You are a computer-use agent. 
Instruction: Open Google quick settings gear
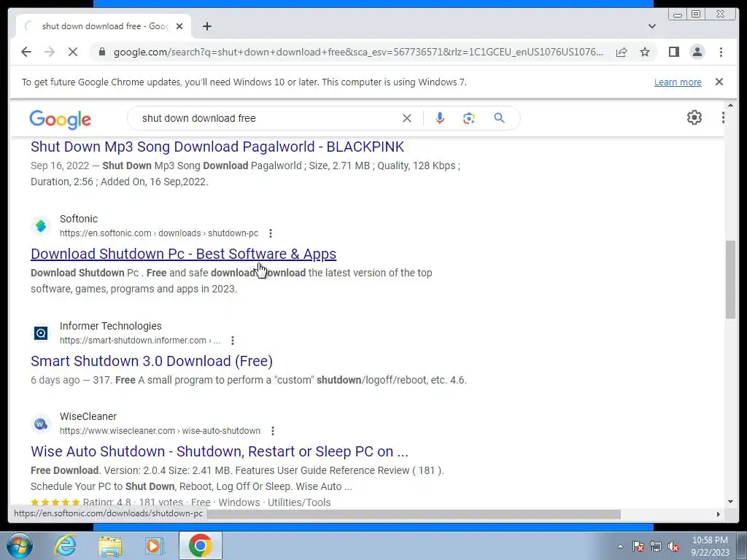click(x=694, y=117)
